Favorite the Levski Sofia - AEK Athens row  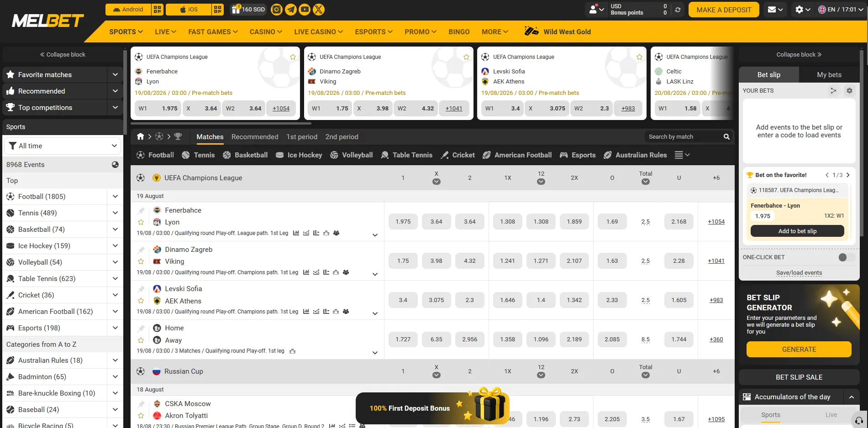(x=141, y=301)
